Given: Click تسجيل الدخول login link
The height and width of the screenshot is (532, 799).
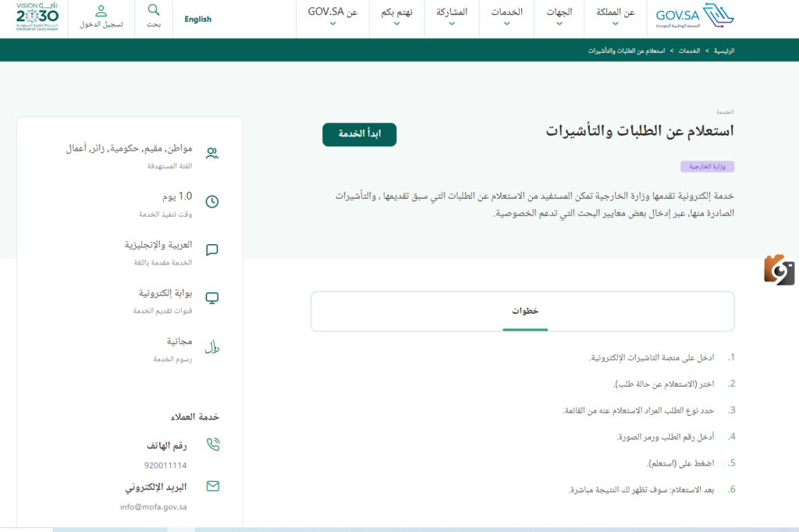Looking at the screenshot, I should point(101,24).
